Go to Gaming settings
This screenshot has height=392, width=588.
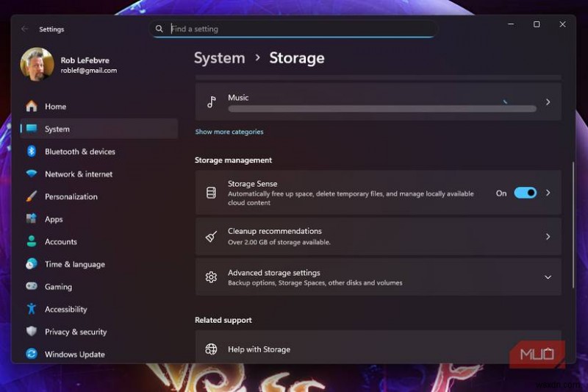pyautogui.click(x=99, y=286)
